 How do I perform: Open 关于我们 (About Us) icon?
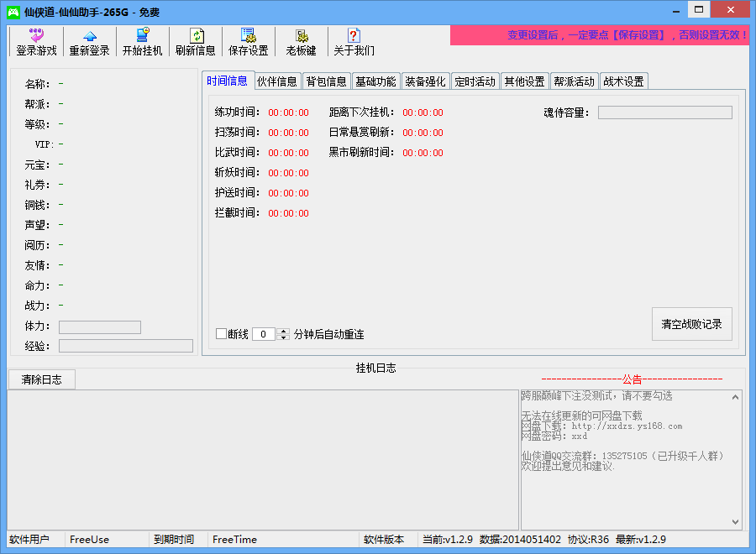(x=353, y=40)
